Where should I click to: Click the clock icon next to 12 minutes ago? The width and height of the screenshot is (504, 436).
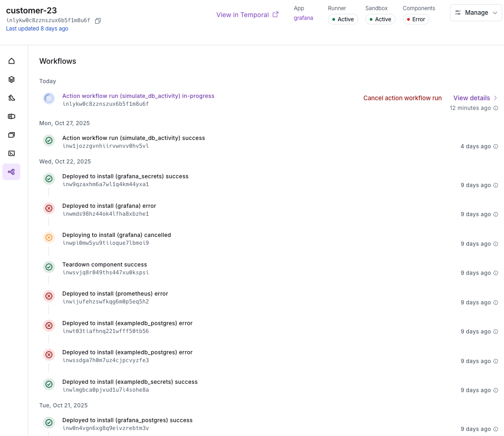pyautogui.click(x=496, y=108)
